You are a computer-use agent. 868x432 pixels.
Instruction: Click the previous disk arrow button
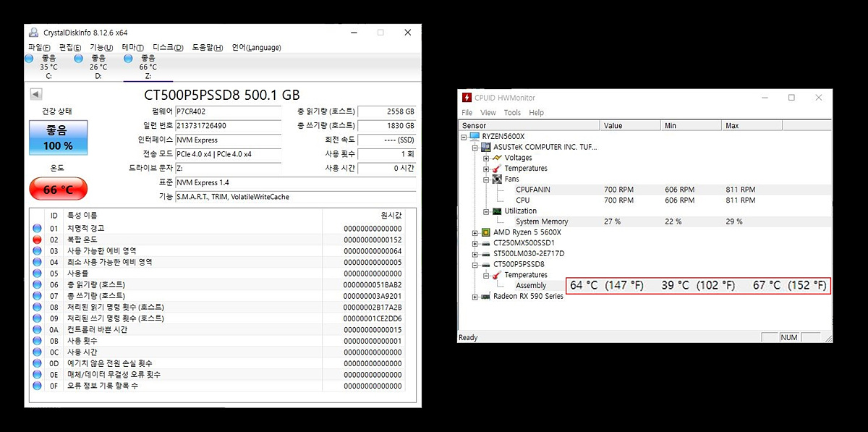coord(36,94)
